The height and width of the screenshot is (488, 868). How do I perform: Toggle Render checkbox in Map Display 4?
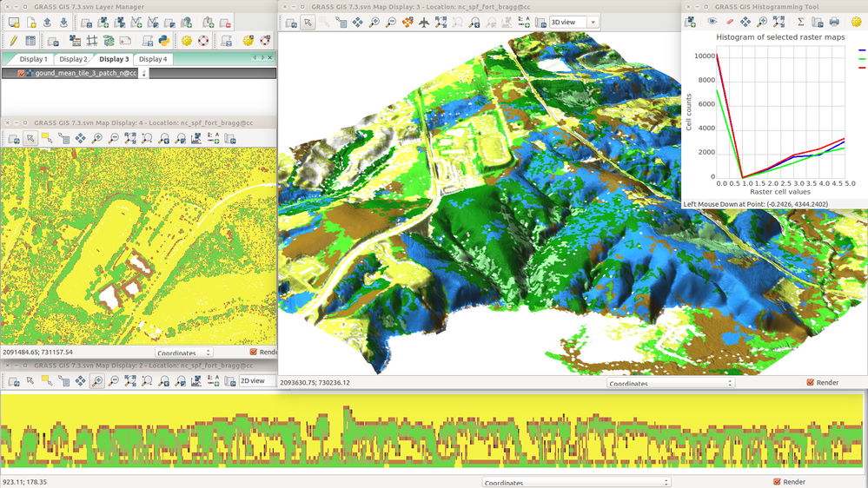point(254,352)
